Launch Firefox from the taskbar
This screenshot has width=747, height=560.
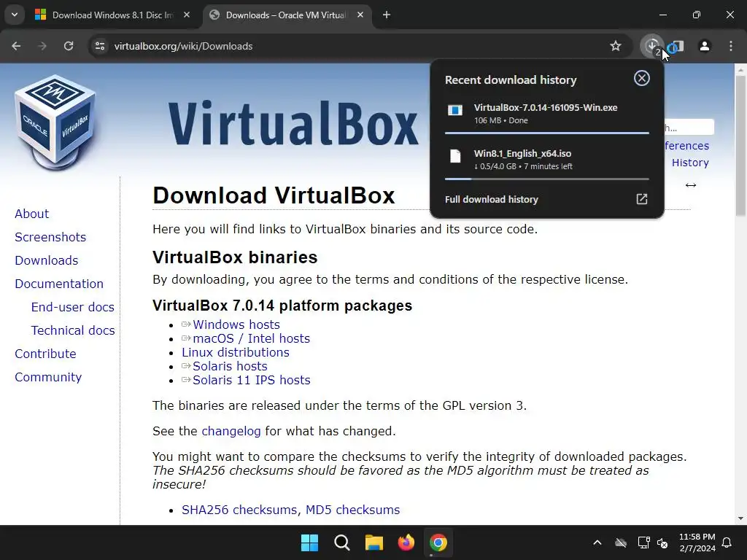tap(406, 542)
